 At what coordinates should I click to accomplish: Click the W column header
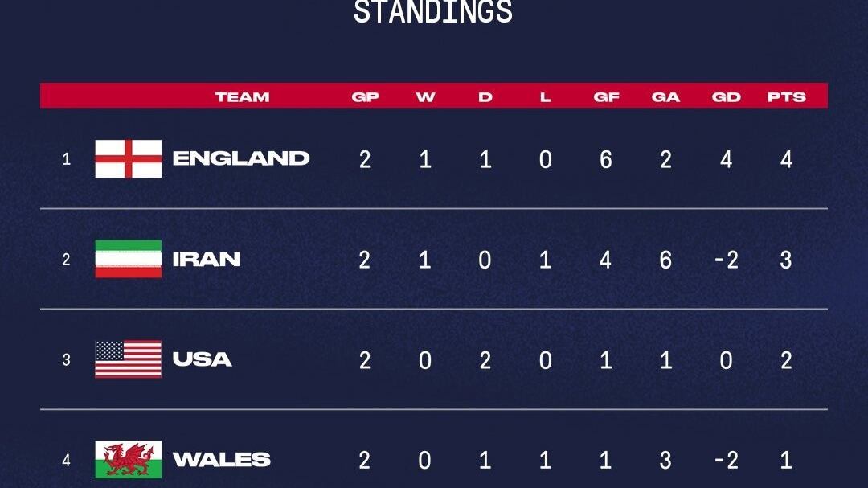click(x=425, y=97)
